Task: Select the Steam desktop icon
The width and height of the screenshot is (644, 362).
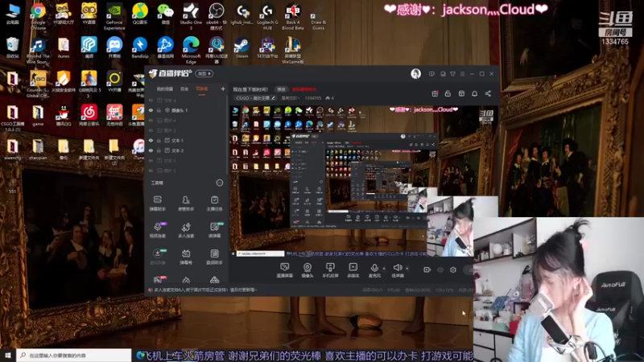Action: (242, 48)
